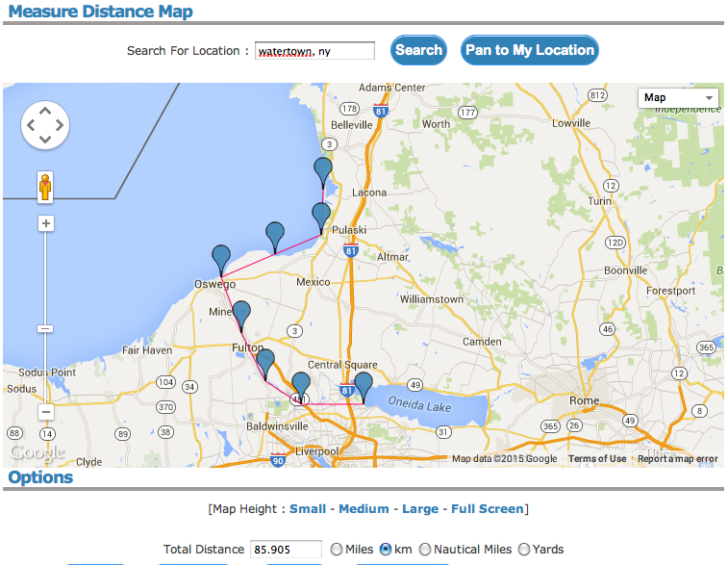
Task: Switch distance units to Yards
Action: [524, 549]
